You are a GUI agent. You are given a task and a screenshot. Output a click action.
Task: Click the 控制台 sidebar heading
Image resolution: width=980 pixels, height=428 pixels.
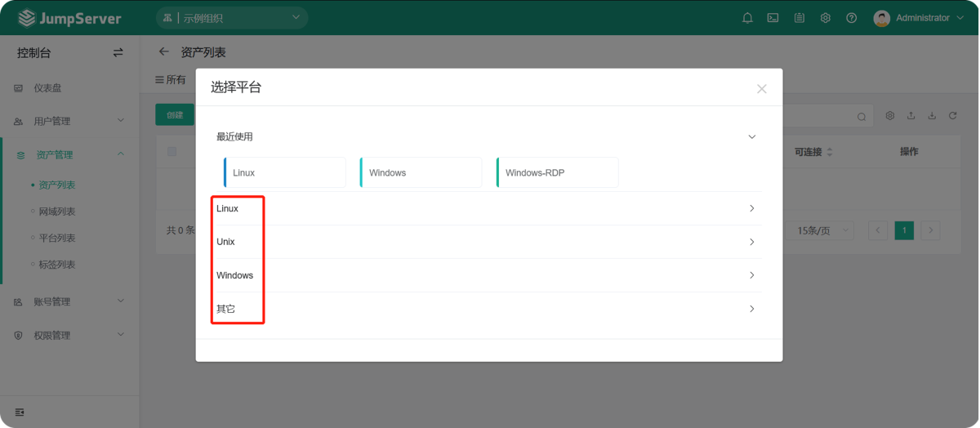click(34, 52)
